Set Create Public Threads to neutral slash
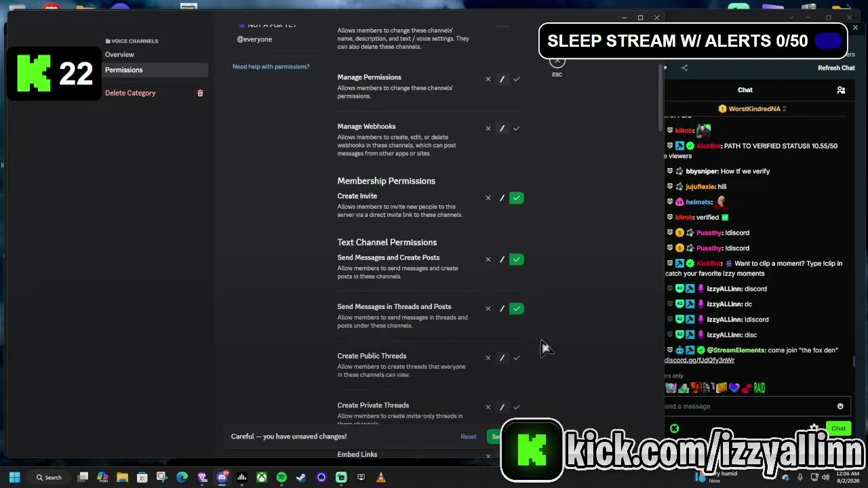This screenshot has width=868, height=488. point(502,358)
